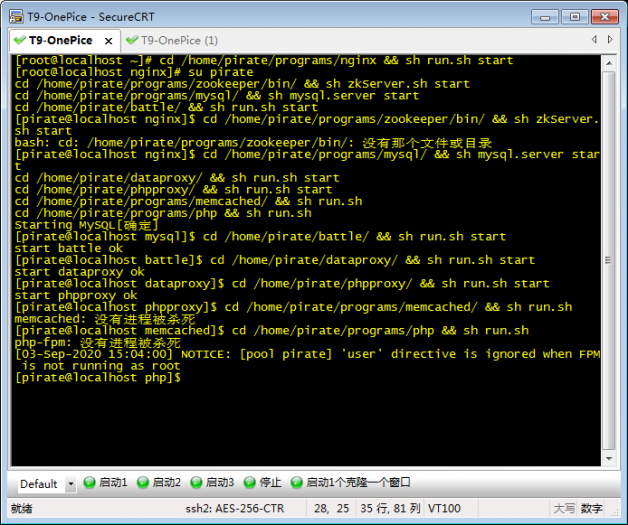The image size is (628, 525).
Task: Click the vertical scrollbar thumb
Action: [x=608, y=260]
